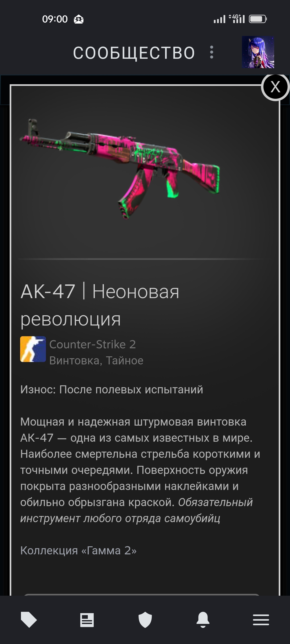Open the News feed icon in bottom bar
This screenshot has height=644, width=290.
pyautogui.click(x=87, y=620)
